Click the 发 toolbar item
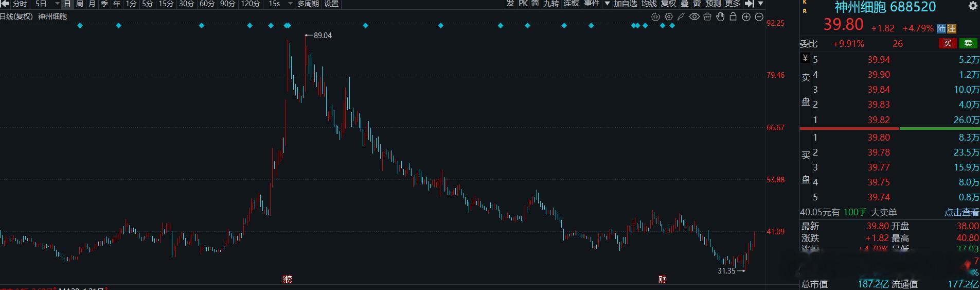The height and width of the screenshot is (290, 980). pos(510,4)
